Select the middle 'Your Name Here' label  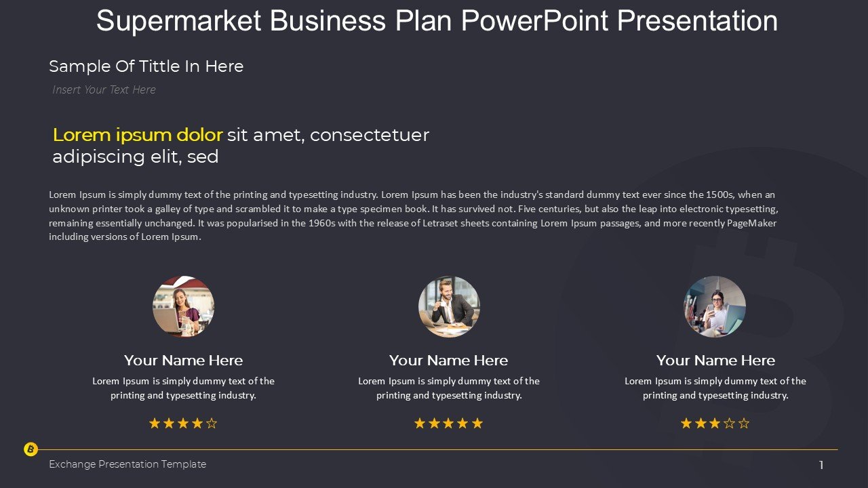(x=449, y=361)
